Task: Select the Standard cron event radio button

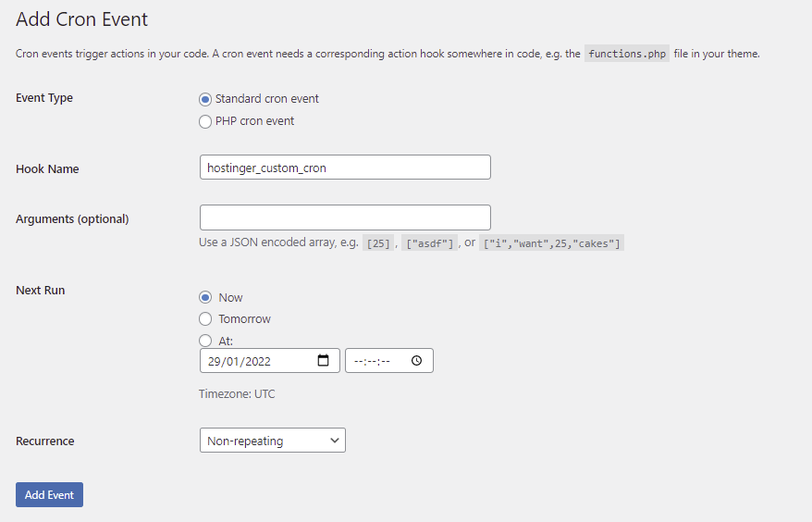Action: pyautogui.click(x=205, y=99)
